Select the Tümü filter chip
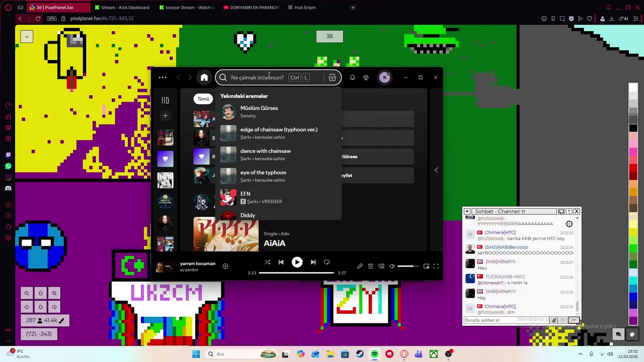Image resolution: width=644 pixels, height=362 pixels. click(203, 99)
